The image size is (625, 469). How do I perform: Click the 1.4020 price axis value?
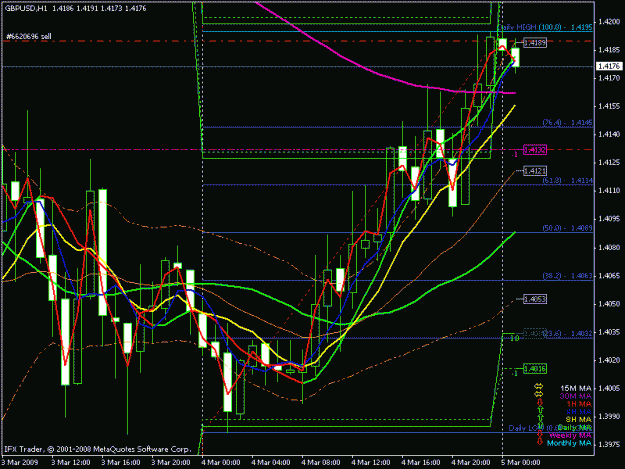click(x=609, y=360)
